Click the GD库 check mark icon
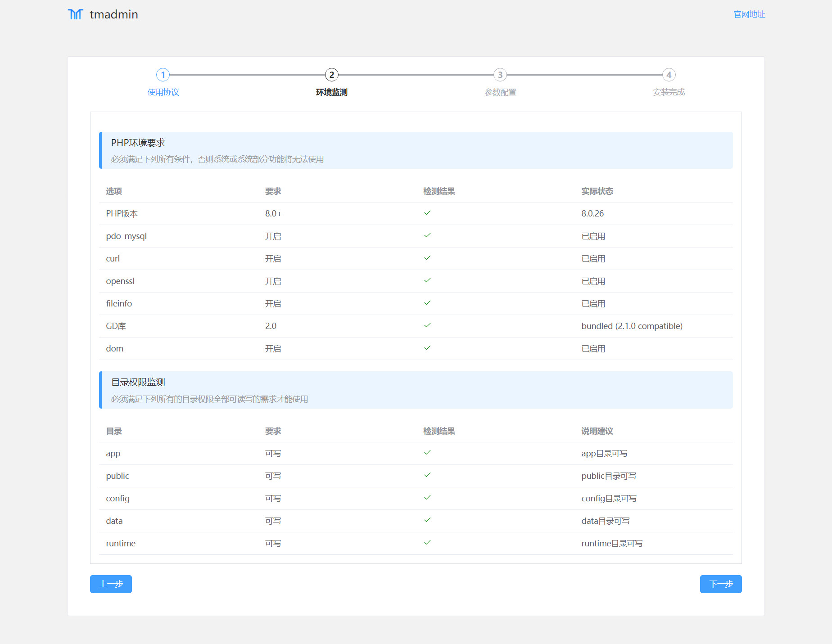Image resolution: width=832 pixels, height=644 pixels. point(427,325)
